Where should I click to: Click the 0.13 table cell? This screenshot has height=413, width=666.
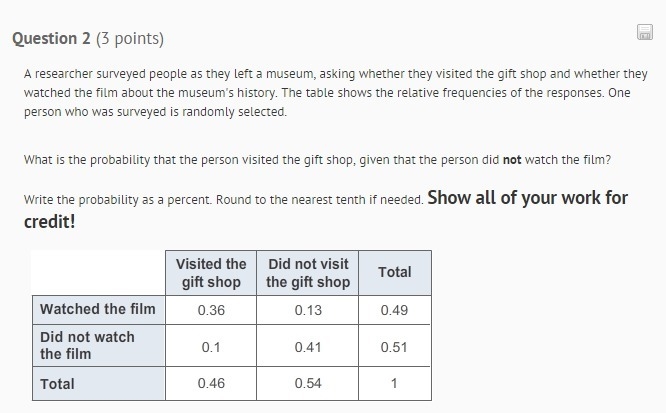(308, 310)
